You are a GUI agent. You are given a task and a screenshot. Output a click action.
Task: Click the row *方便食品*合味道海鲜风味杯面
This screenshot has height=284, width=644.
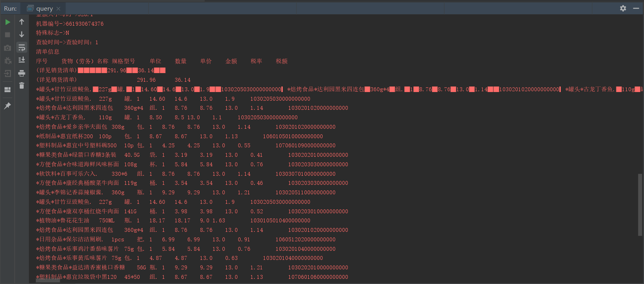click(192, 164)
